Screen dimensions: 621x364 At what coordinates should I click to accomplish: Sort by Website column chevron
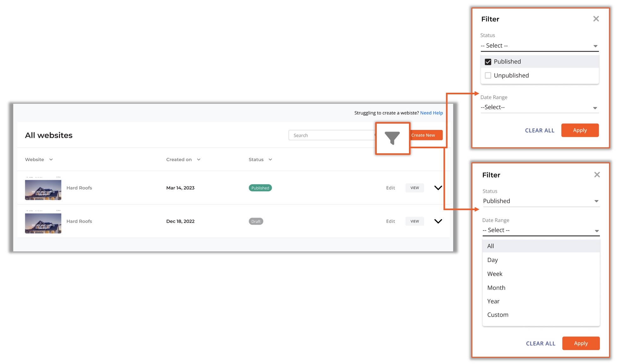[51, 160]
